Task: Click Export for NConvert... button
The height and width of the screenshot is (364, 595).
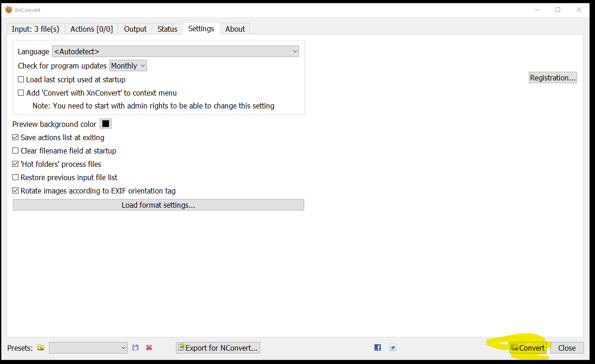Action: 218,348
